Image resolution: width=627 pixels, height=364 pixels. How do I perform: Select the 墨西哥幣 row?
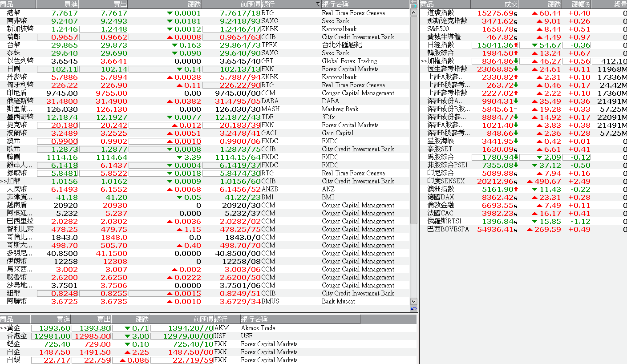(205, 117)
